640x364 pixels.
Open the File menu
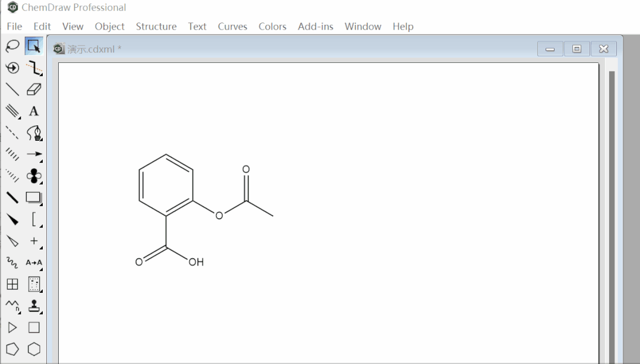click(14, 27)
